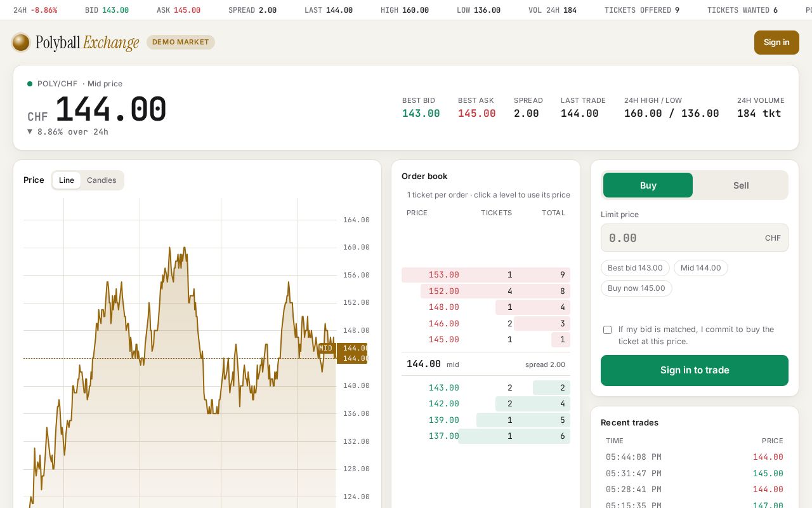This screenshot has height=508, width=812.
Task: Select the 145.00 ask level
Action: tap(486, 340)
